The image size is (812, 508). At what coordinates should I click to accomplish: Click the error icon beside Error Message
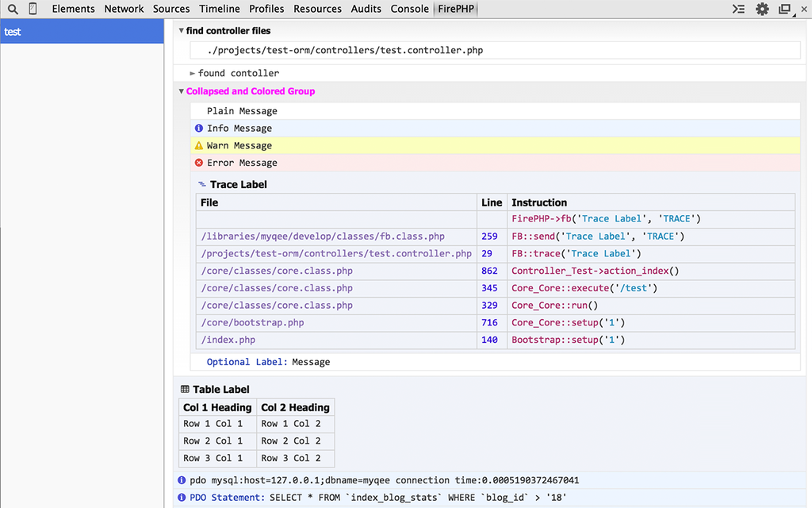(x=198, y=163)
